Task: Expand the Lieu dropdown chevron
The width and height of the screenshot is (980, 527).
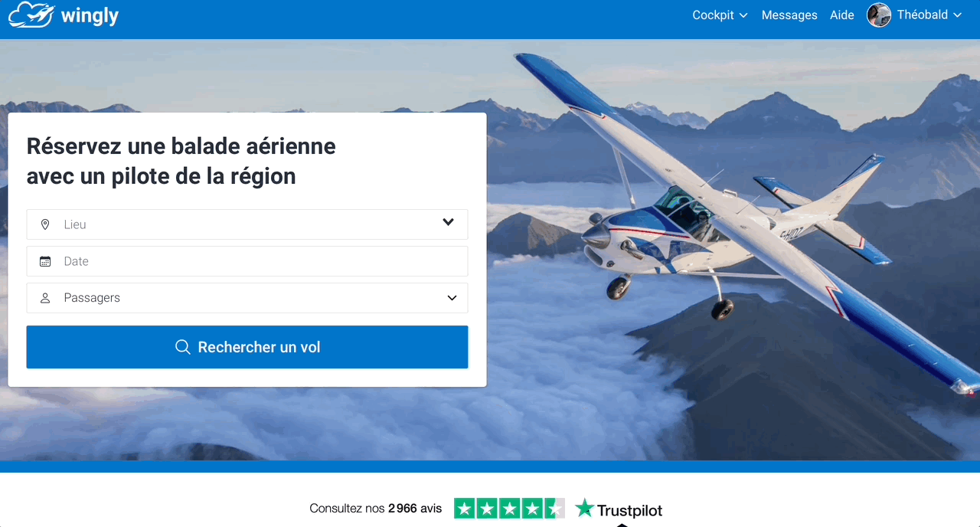Action: 449,222
